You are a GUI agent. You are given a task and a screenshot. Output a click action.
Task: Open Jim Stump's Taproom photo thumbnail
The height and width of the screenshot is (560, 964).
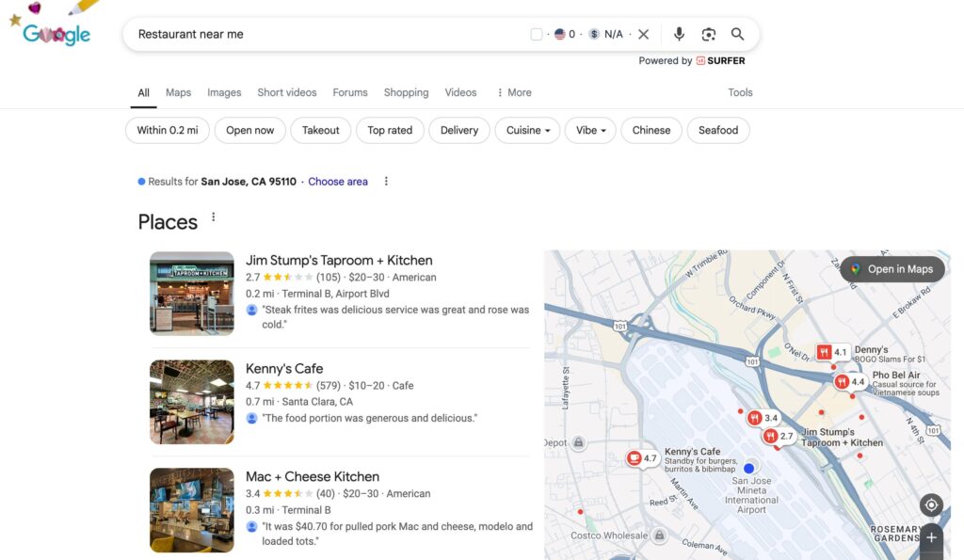(192, 294)
